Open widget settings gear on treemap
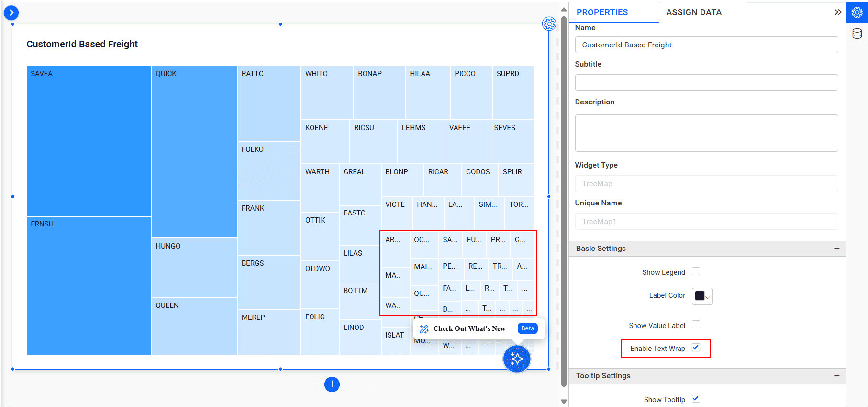The image size is (868, 407). (549, 23)
